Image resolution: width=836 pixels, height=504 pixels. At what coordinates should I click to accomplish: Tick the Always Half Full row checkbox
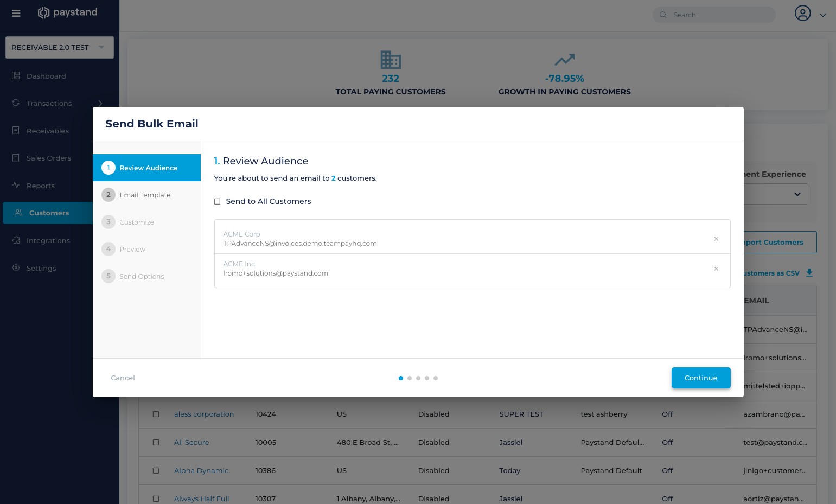pos(156,499)
